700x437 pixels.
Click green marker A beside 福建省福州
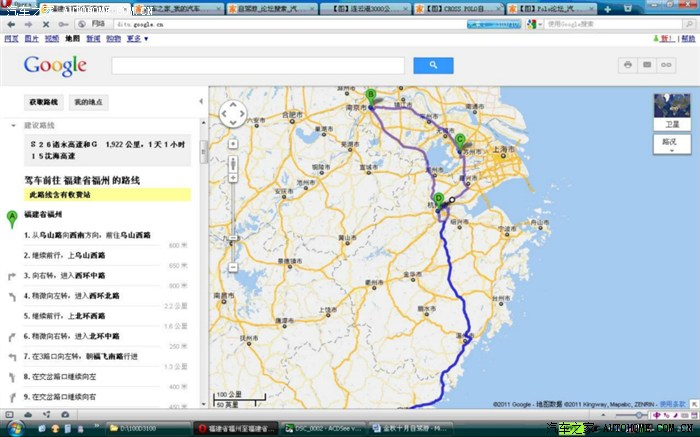click(12, 216)
